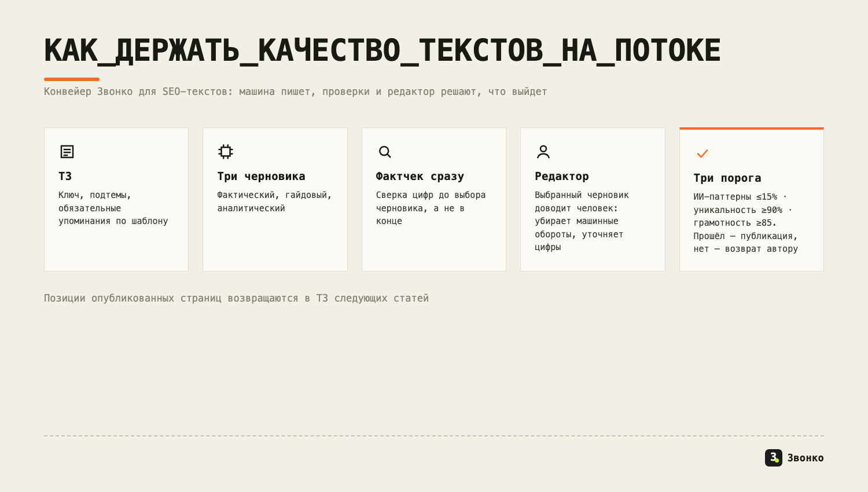The width and height of the screenshot is (868, 492).
Task: Click the Три черновика heading
Action: coord(261,176)
